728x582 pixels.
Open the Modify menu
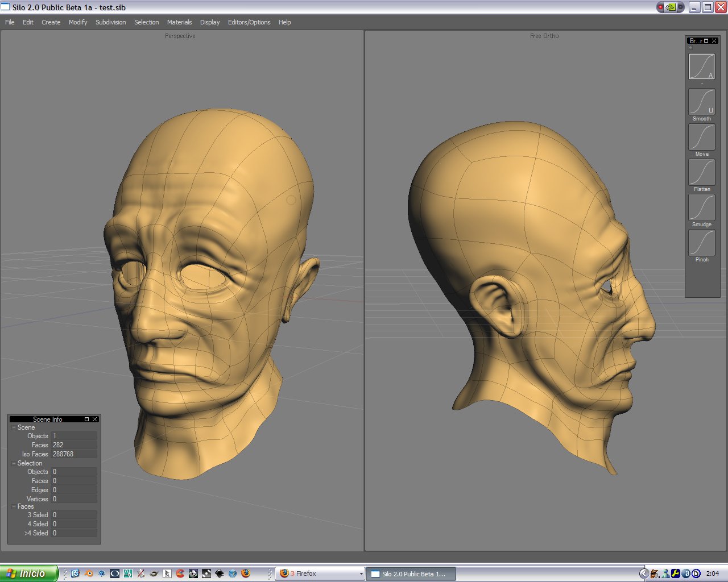click(x=78, y=22)
